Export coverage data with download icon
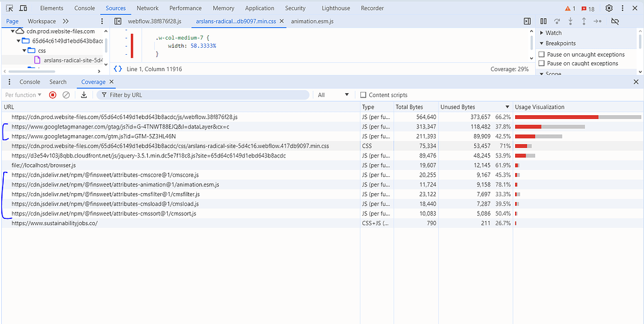 (84, 95)
